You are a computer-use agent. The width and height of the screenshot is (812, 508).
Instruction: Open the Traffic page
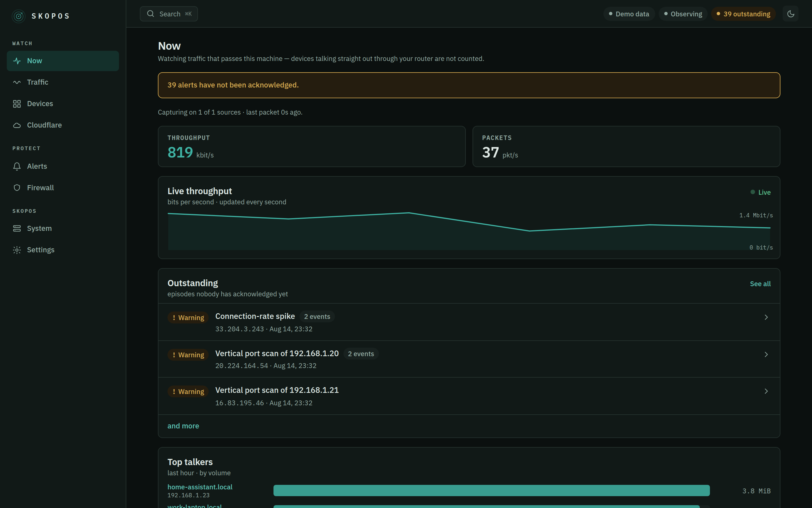(x=63, y=82)
